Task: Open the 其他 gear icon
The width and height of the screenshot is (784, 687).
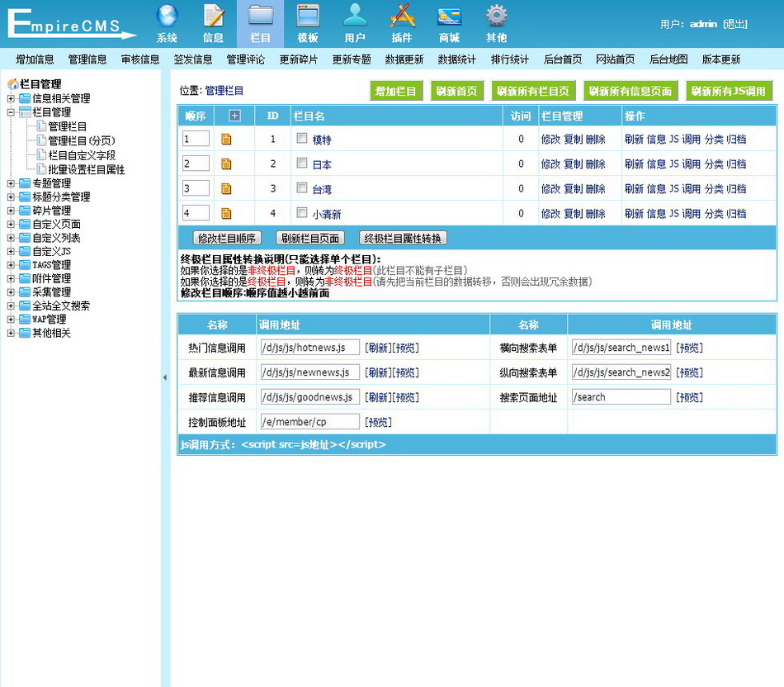Action: click(x=497, y=16)
